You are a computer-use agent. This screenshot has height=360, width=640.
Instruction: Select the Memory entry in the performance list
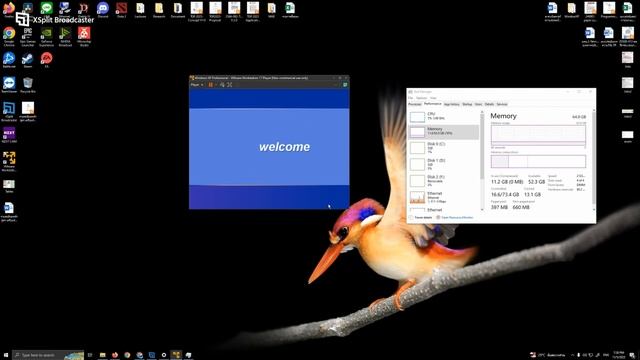coord(444,132)
